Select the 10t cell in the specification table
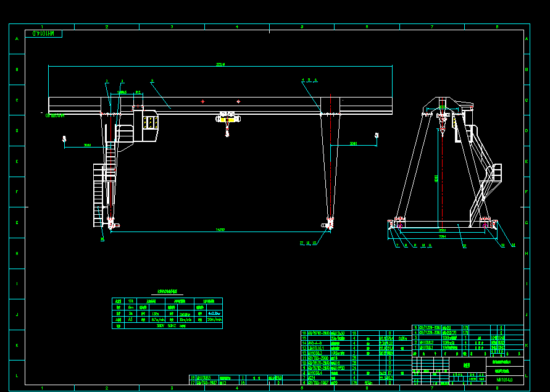Viewport: 550px width, 392px height. pyautogui.click(x=130, y=301)
